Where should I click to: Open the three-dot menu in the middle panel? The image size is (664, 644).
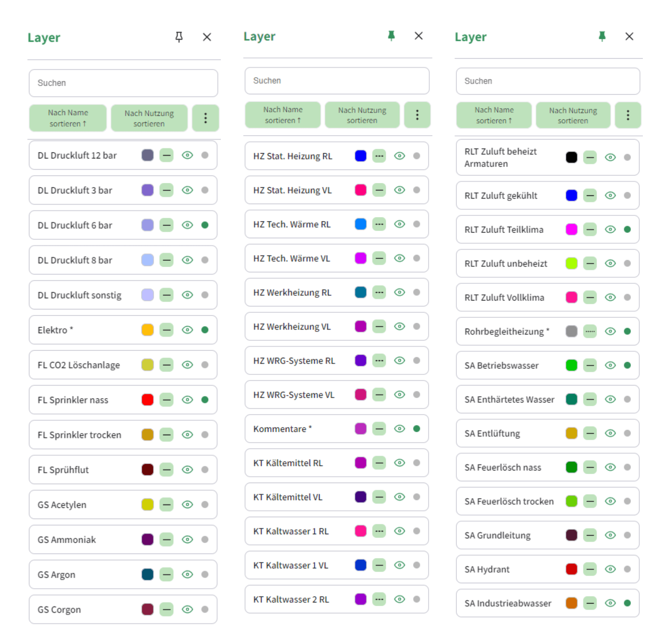pyautogui.click(x=417, y=115)
